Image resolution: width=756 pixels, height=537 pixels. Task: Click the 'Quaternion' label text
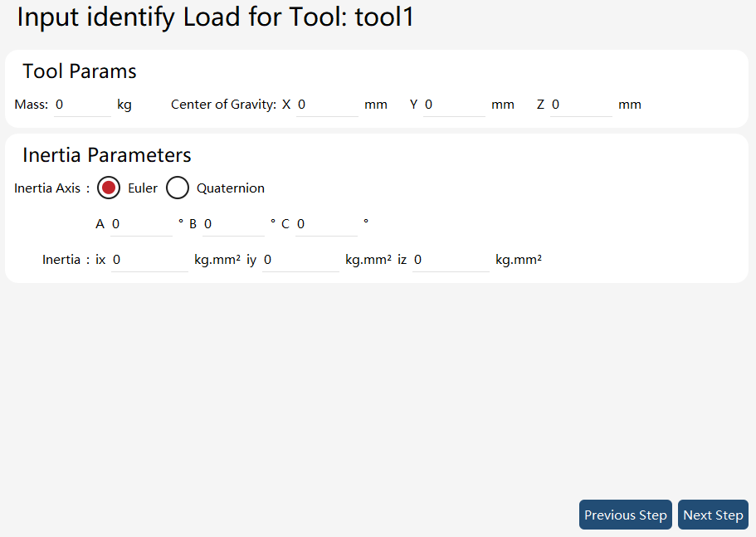click(x=231, y=188)
